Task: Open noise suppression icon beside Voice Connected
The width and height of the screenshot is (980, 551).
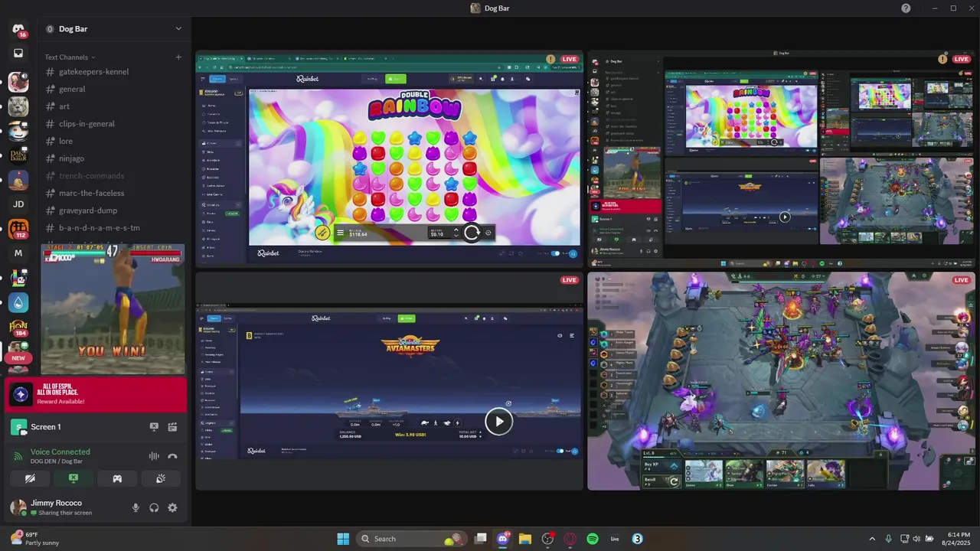Action: click(154, 456)
